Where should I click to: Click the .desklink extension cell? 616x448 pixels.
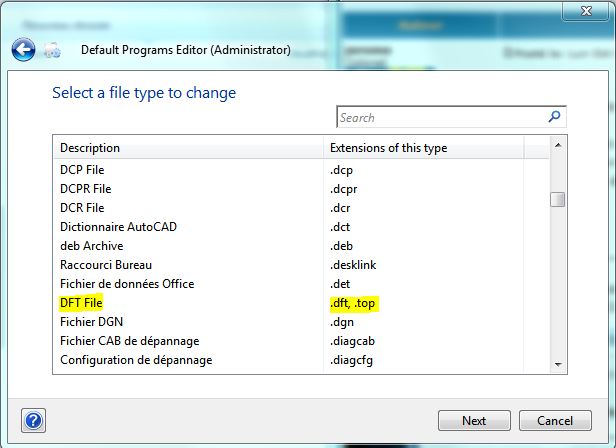353,265
